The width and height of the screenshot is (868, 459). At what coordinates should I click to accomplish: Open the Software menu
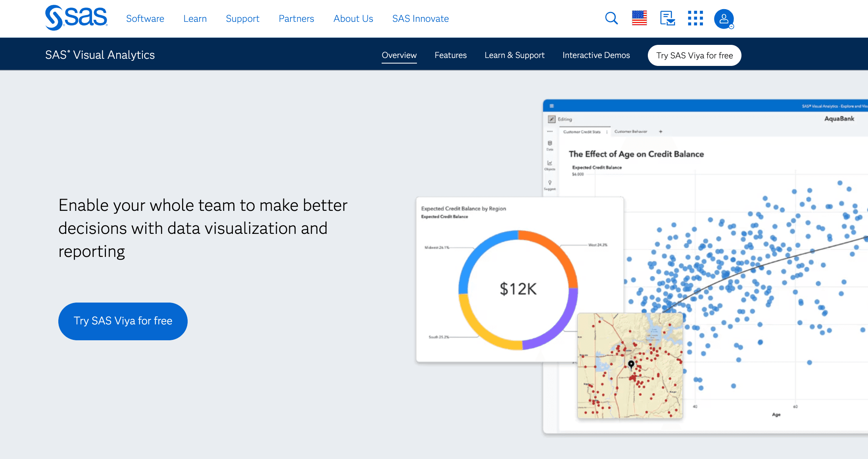click(145, 19)
